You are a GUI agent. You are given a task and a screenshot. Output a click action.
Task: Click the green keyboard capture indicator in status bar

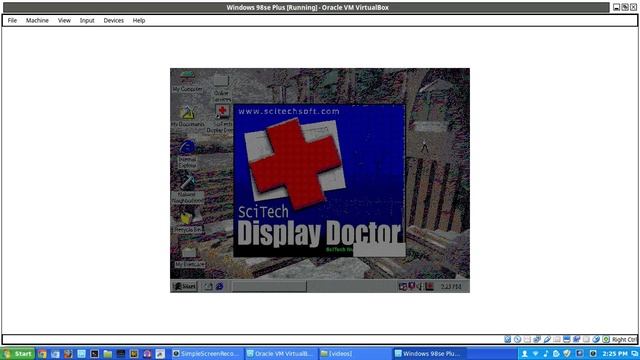pos(606,339)
